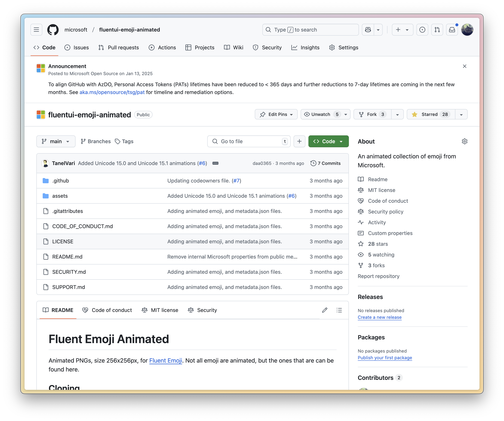Switch to the Projects tab
Screen dimensions: 504x421
[x=200, y=47]
